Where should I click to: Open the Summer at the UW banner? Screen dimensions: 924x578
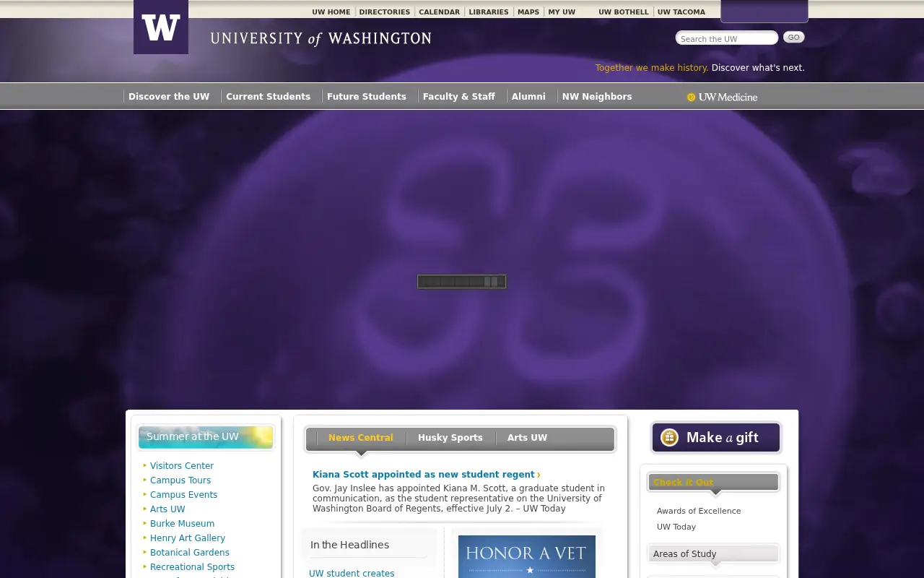click(x=206, y=437)
